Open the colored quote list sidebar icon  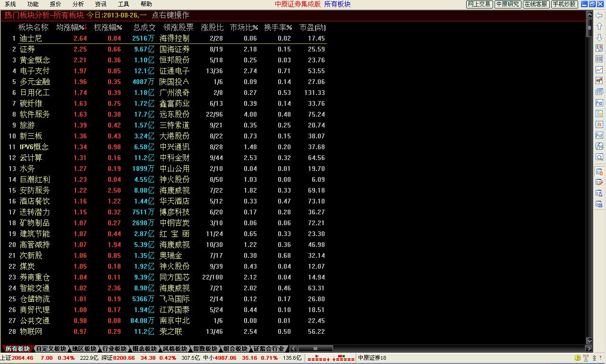point(599,48)
